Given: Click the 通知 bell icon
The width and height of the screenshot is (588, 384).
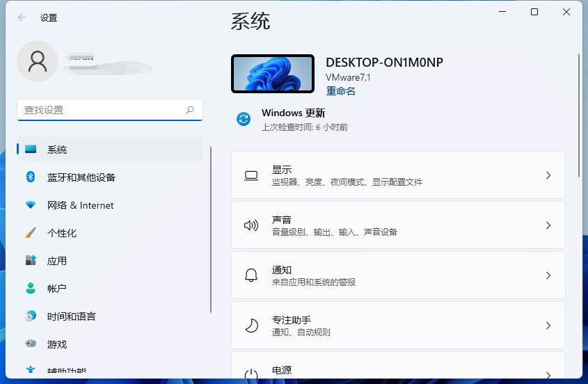Looking at the screenshot, I should pos(251,275).
